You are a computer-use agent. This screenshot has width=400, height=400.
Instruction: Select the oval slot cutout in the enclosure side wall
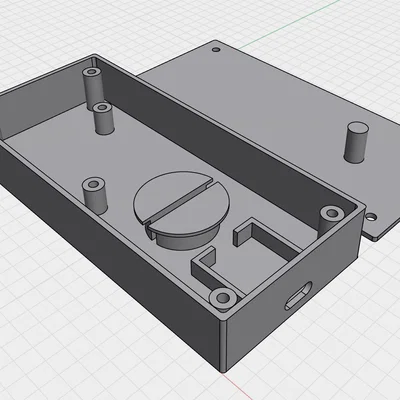click(299, 296)
